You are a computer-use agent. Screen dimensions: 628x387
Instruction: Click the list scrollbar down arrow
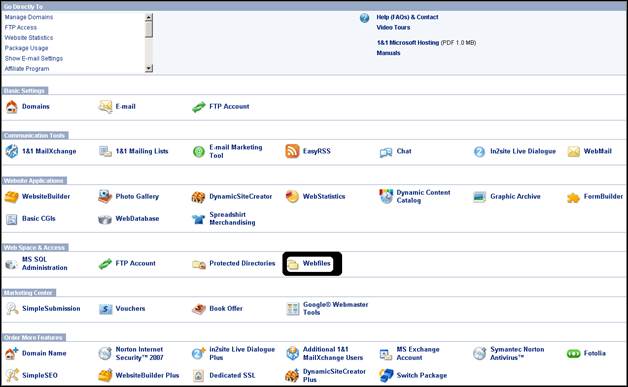[149, 69]
